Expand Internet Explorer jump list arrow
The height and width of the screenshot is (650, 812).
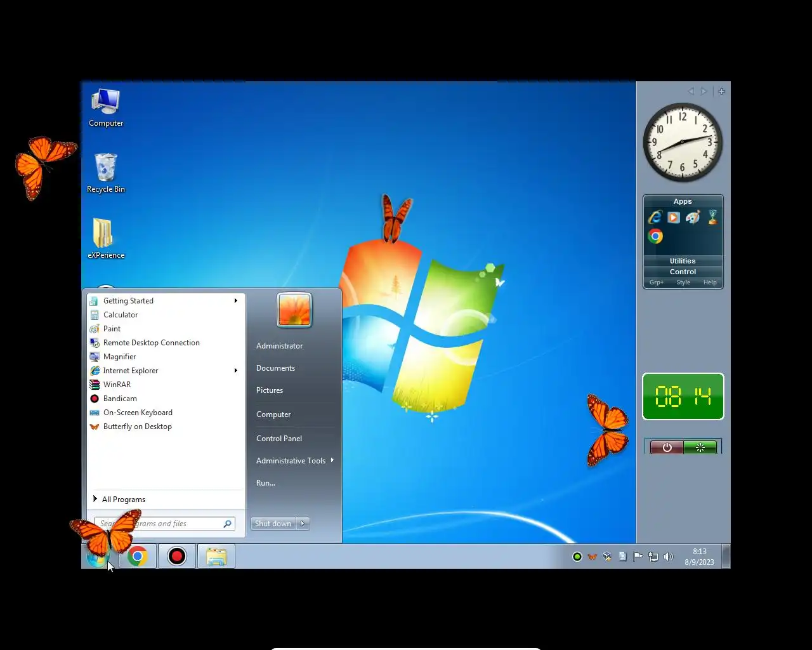[235, 371]
